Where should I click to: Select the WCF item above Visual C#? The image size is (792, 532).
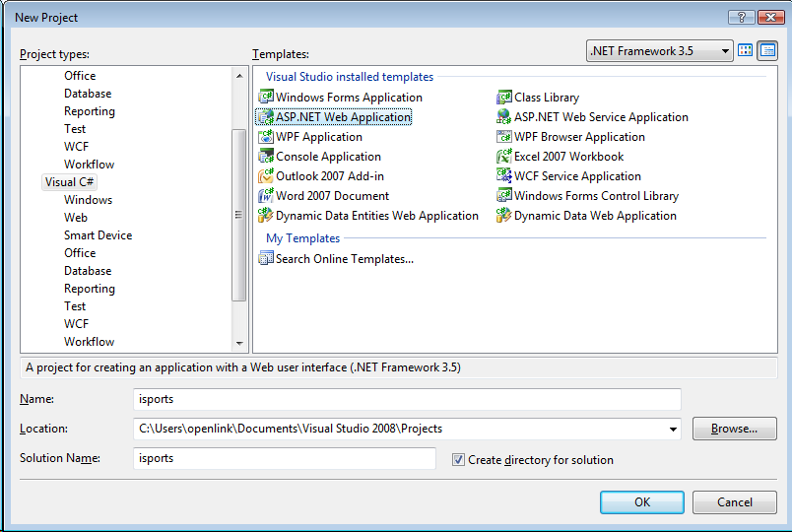click(76, 147)
